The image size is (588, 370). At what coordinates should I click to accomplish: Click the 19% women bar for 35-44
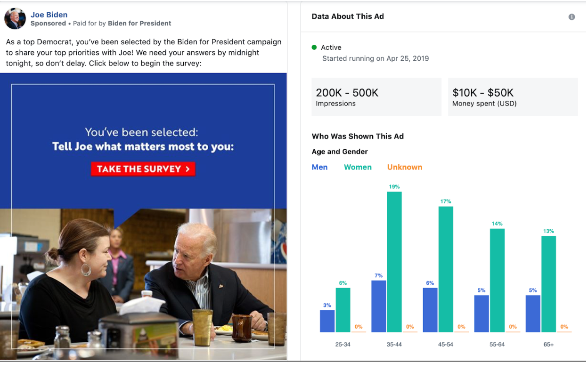click(x=394, y=262)
